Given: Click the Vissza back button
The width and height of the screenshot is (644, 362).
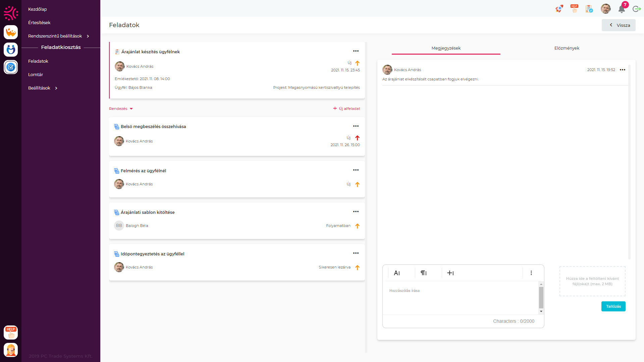Looking at the screenshot, I should click(619, 25).
